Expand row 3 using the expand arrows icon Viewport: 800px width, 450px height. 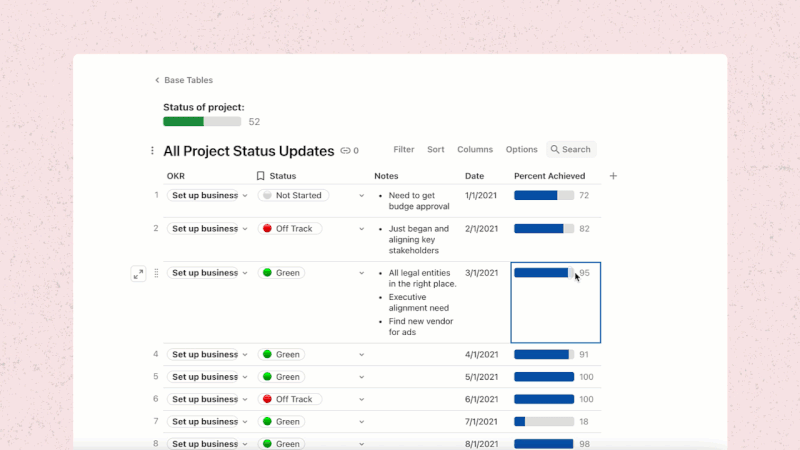138,273
